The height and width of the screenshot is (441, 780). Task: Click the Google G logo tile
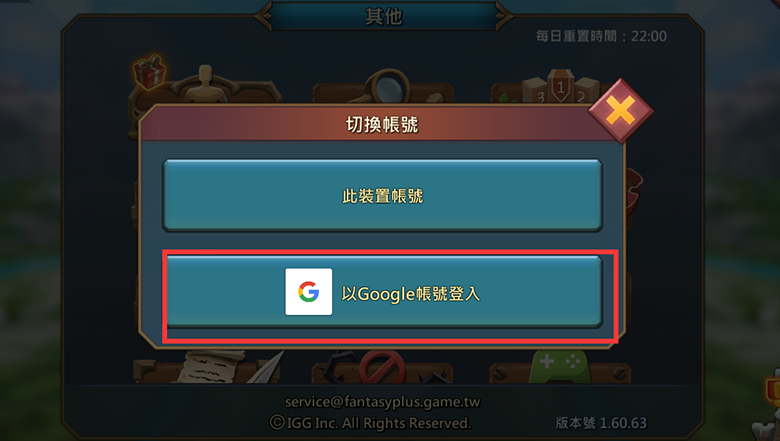click(308, 292)
